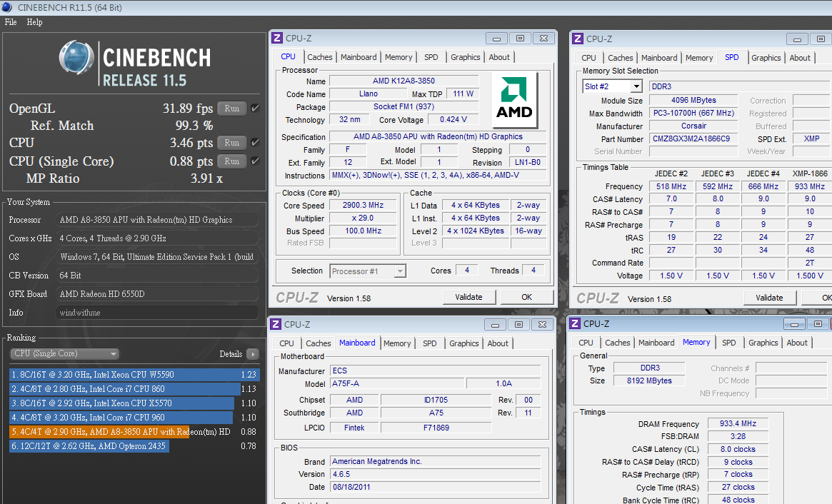The image size is (832, 504).
Task: Click the Manufacturer value Corsair
Action: tap(693, 126)
